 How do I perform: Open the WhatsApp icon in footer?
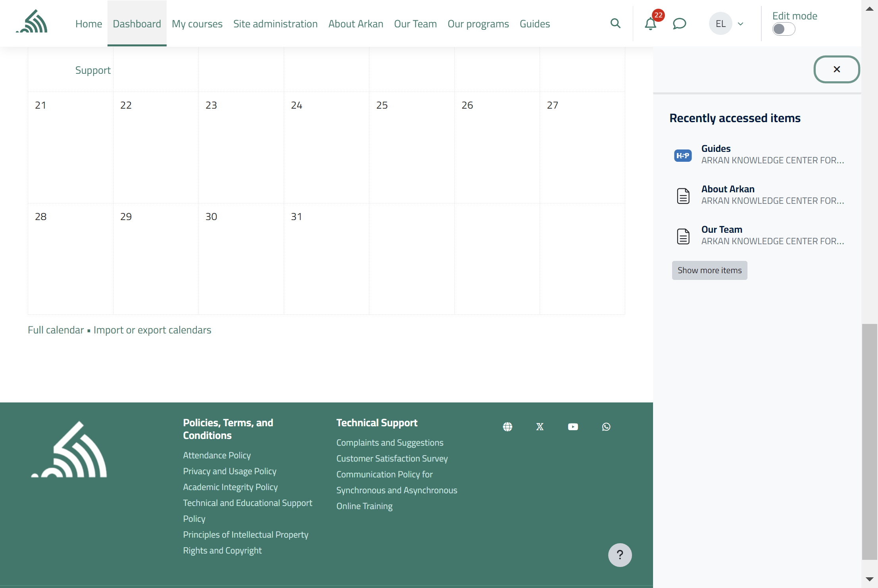(x=606, y=427)
